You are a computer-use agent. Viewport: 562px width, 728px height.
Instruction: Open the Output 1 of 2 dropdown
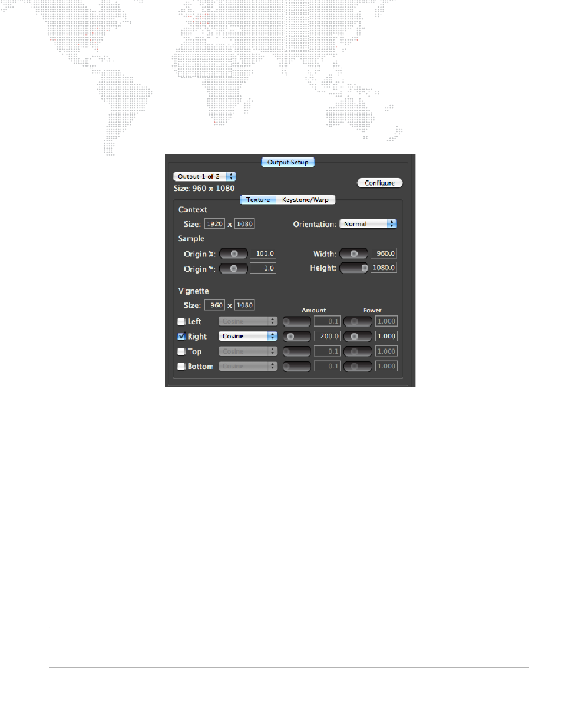[204, 176]
